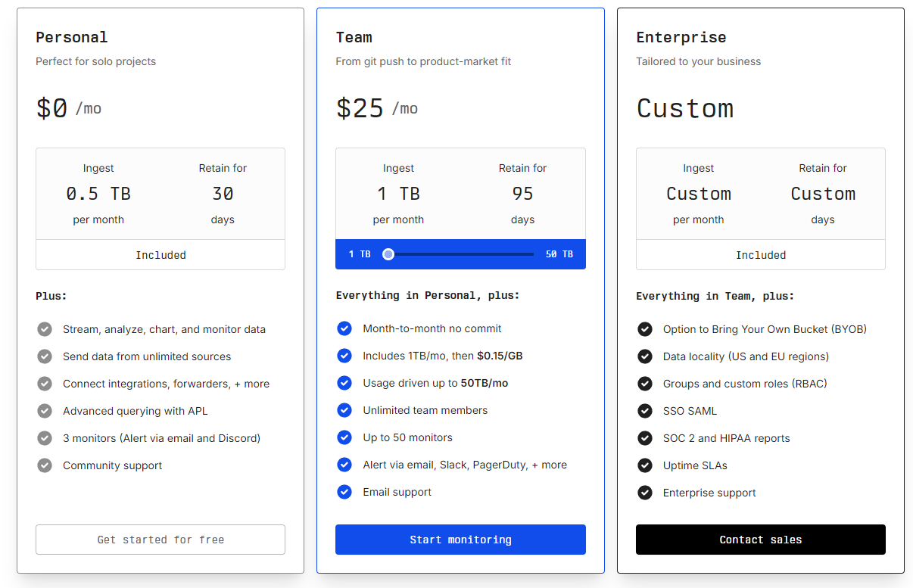Click blue check icon next to 'Unlimited team members'
The height and width of the screenshot is (588, 913).
[x=344, y=410]
